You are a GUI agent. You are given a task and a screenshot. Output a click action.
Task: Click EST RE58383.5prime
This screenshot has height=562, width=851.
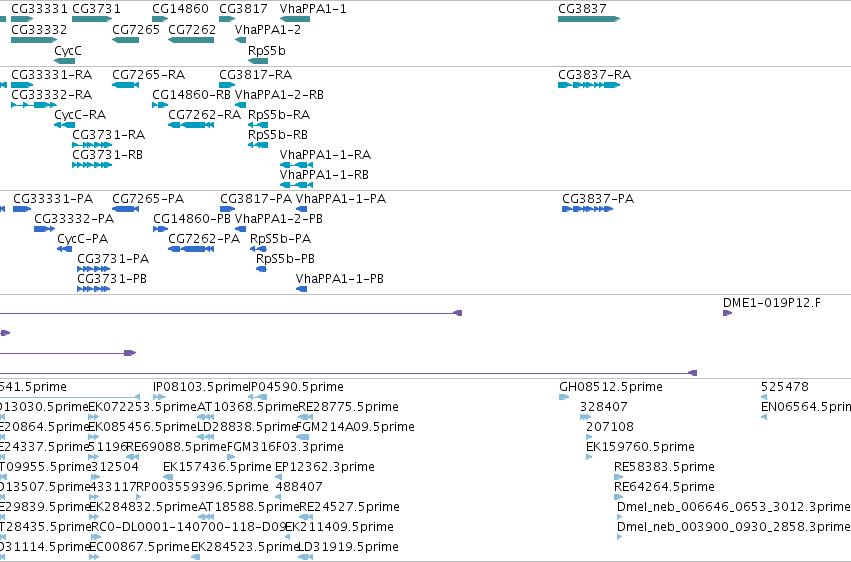pos(619,477)
